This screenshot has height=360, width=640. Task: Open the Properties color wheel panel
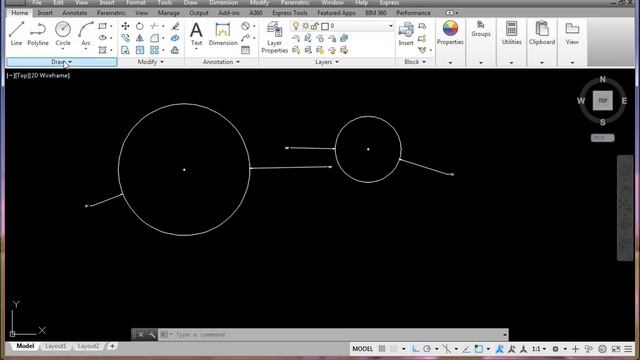coord(450,33)
